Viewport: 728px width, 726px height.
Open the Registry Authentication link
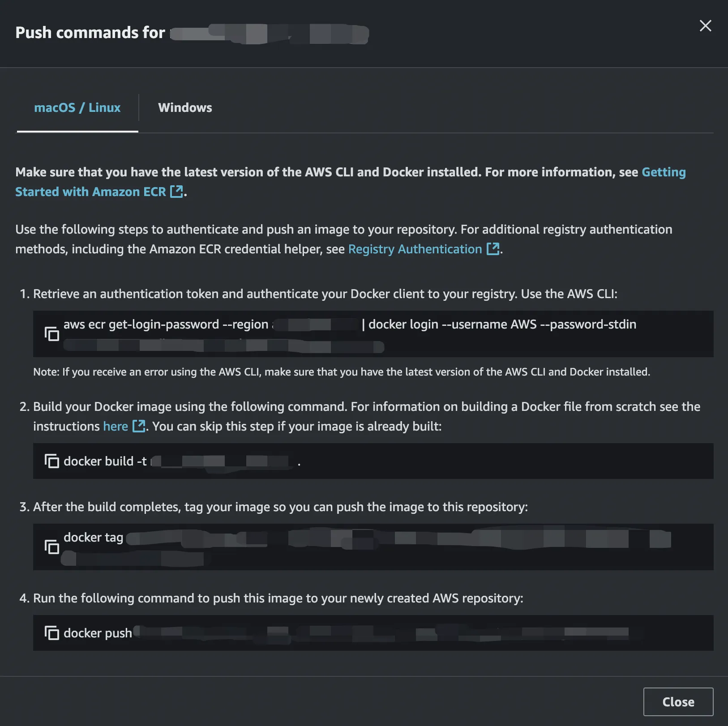(415, 249)
